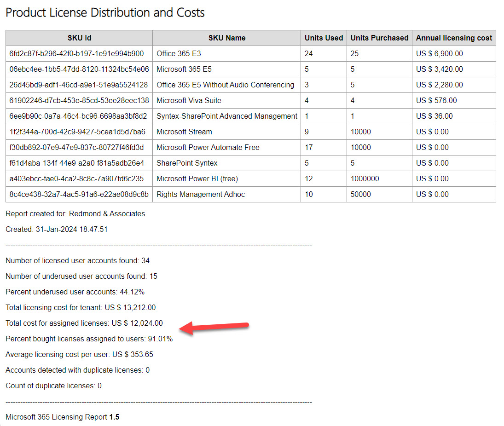Click the SKU Id column header

(78, 38)
